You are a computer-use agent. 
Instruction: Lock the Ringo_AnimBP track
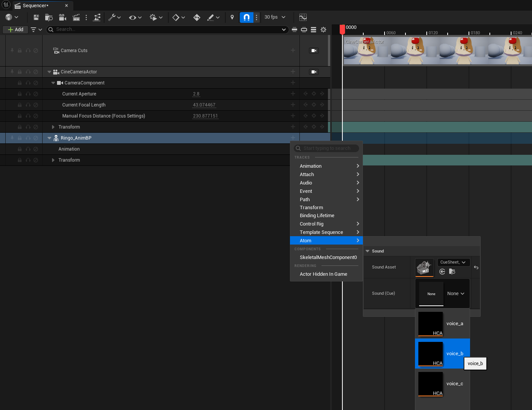click(19, 138)
